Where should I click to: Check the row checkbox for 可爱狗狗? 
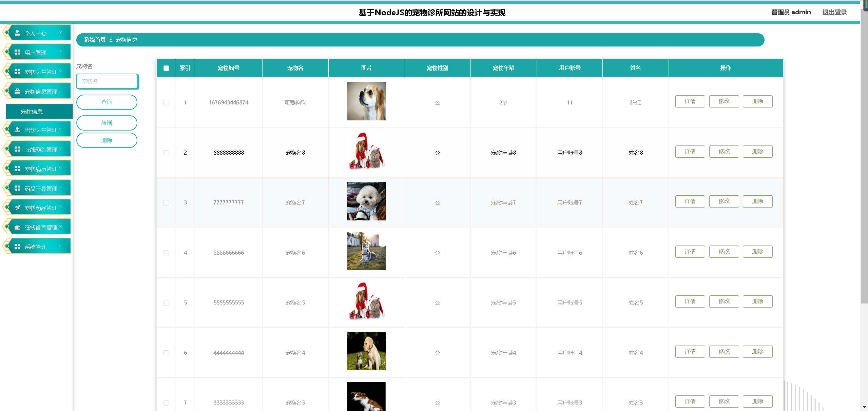pyautogui.click(x=166, y=103)
